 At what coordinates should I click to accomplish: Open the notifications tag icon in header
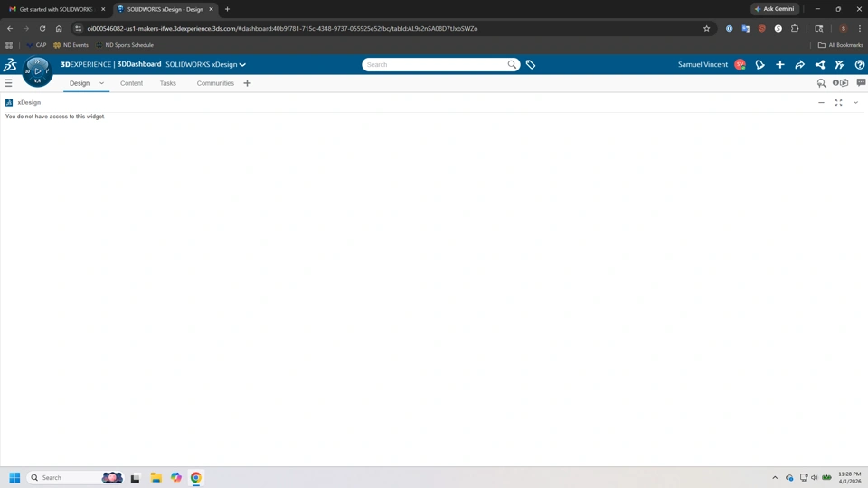760,65
